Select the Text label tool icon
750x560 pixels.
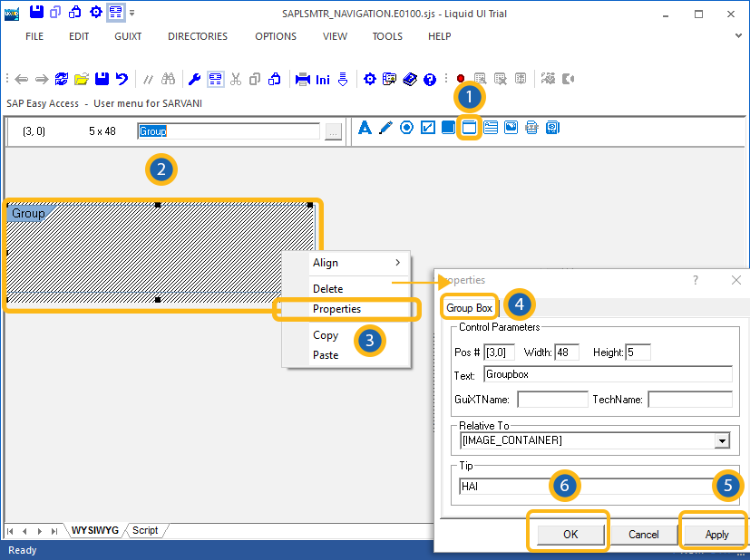tap(365, 128)
